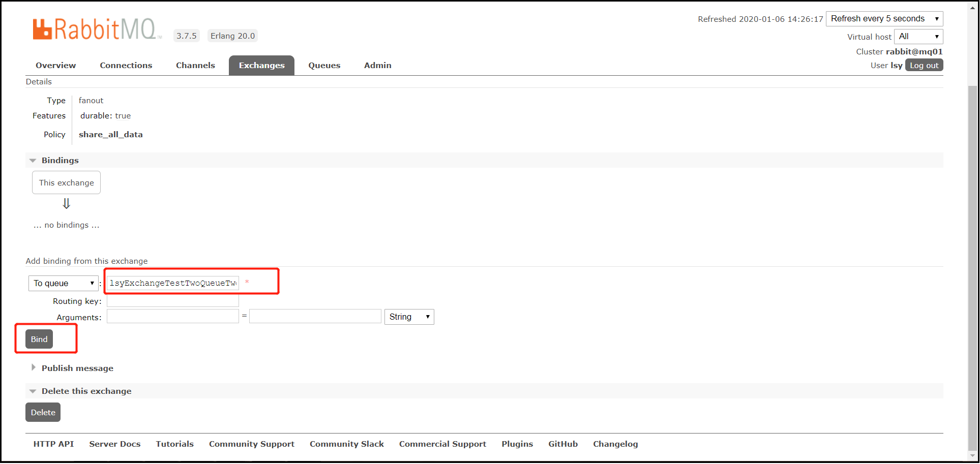Viewport: 980px width, 464px height.
Task: Click the Bind button
Action: click(x=39, y=338)
